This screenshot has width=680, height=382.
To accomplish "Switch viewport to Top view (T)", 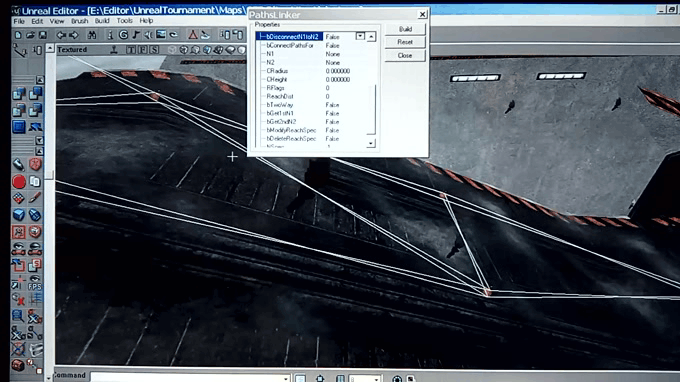I will click(131, 50).
